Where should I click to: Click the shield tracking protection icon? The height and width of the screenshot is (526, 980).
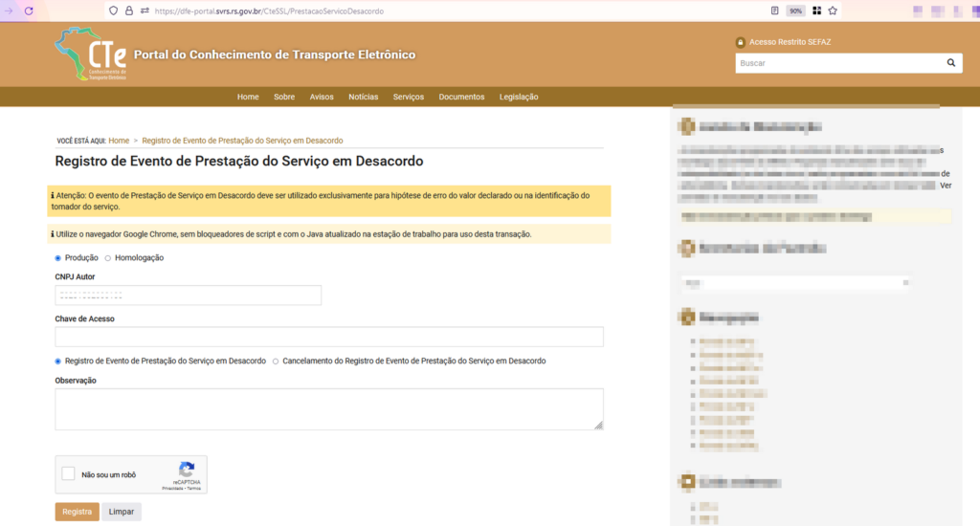click(113, 11)
